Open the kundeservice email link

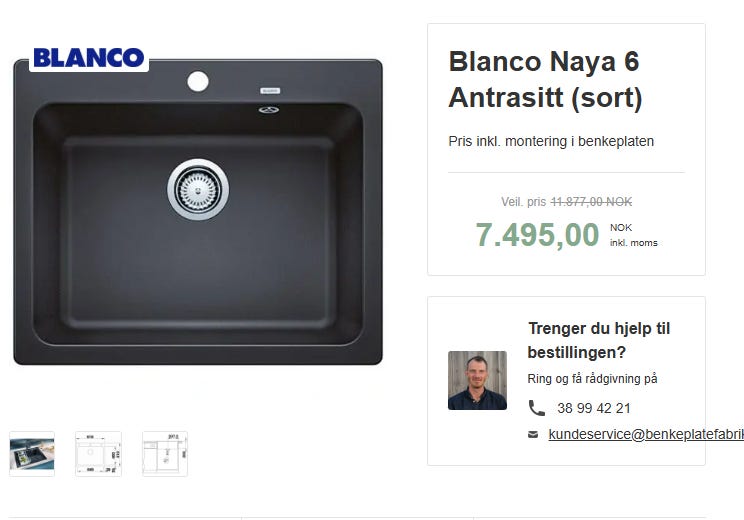(646, 434)
